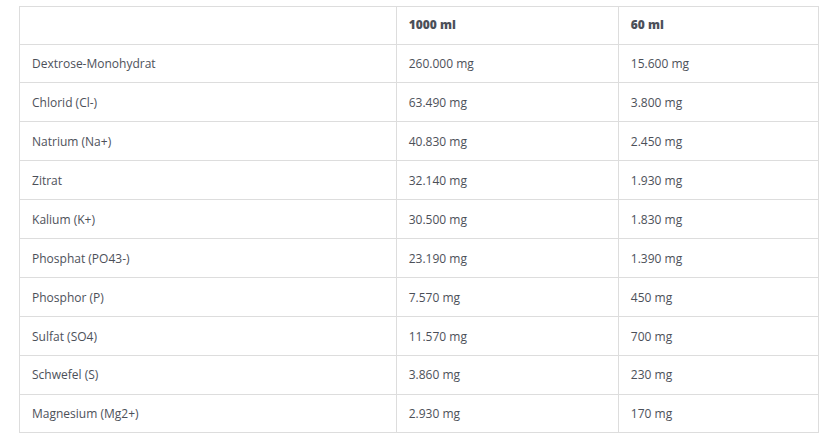Select the Phosphor (P) row label
The width and height of the screenshot is (830, 444).
[x=68, y=298]
